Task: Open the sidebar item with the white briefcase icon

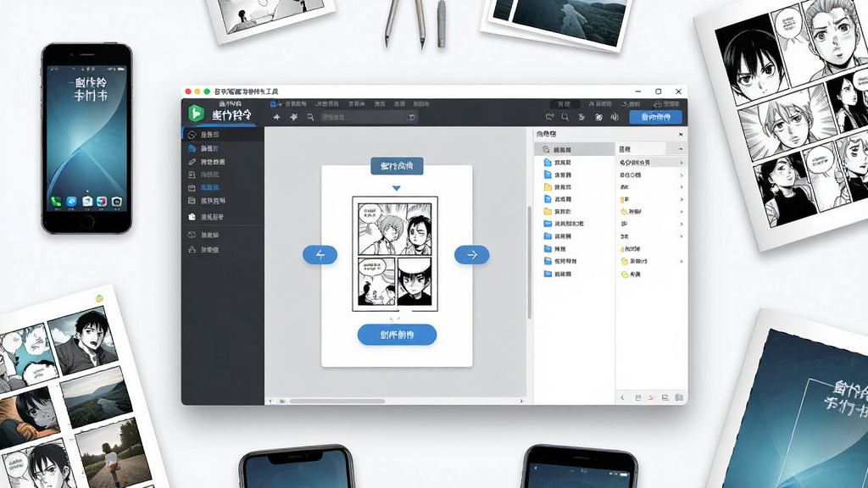Action: [223, 217]
